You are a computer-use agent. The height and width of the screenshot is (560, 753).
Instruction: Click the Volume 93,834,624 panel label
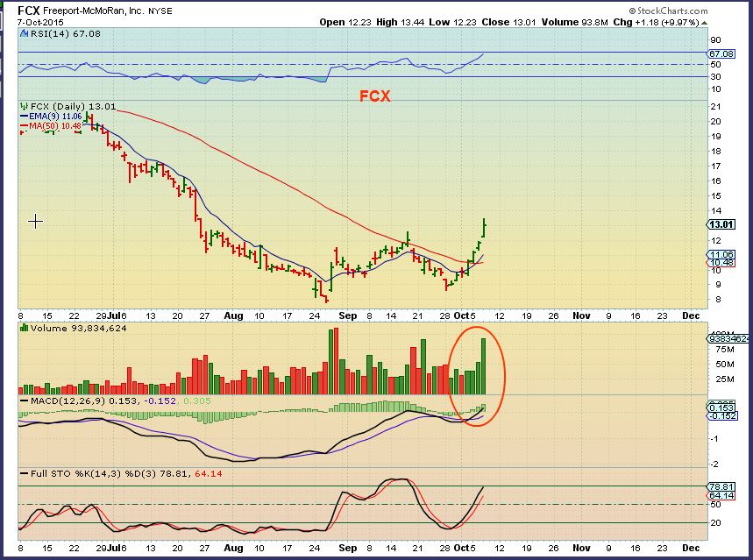point(78,328)
